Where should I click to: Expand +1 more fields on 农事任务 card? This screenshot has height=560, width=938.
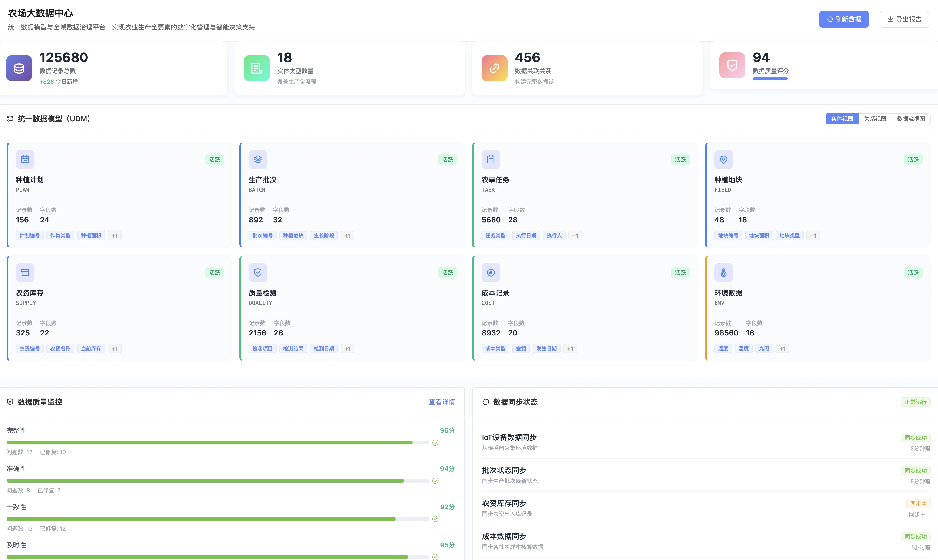575,235
